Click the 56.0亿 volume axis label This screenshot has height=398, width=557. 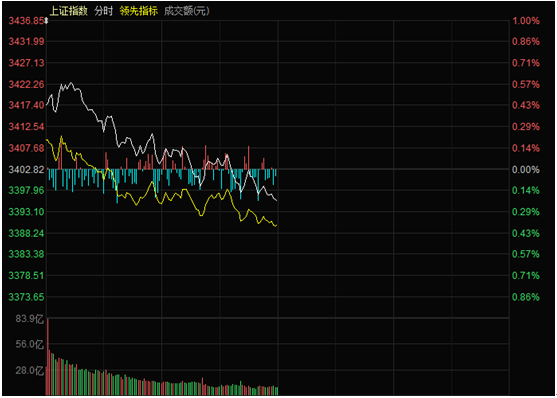pos(29,344)
